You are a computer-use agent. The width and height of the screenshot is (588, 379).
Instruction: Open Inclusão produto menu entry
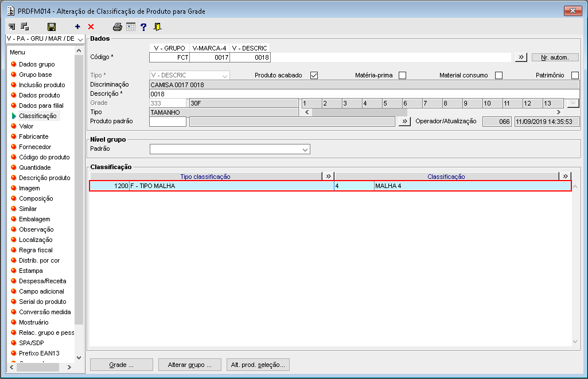pyautogui.click(x=42, y=85)
